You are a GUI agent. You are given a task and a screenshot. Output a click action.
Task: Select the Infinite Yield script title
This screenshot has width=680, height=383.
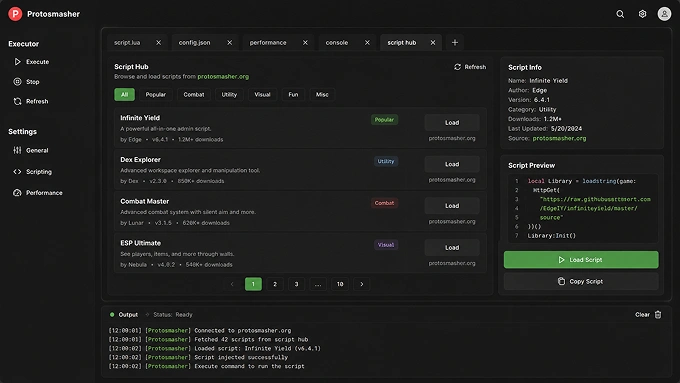(140, 118)
